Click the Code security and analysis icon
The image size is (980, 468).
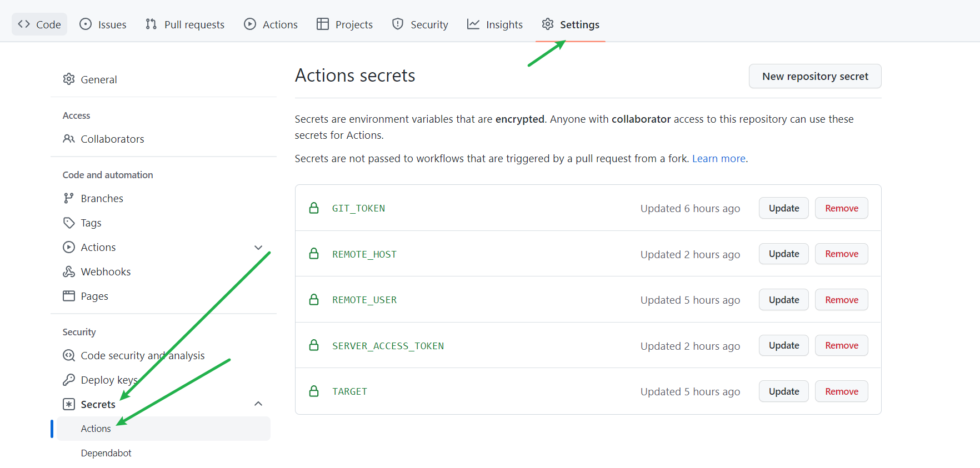(x=69, y=355)
